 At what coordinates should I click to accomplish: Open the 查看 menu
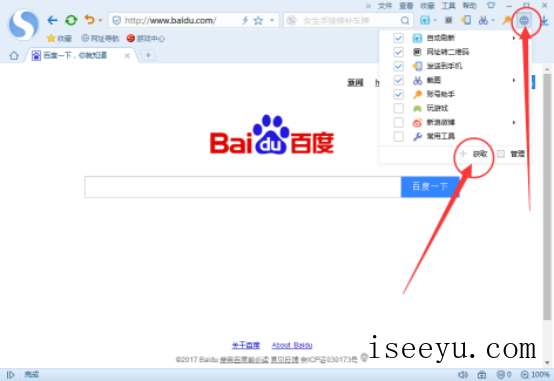click(x=406, y=5)
